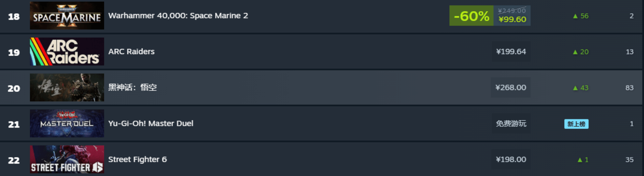
Task: Click the ¥199.64 price for ARC Raiders
Action: point(511,52)
